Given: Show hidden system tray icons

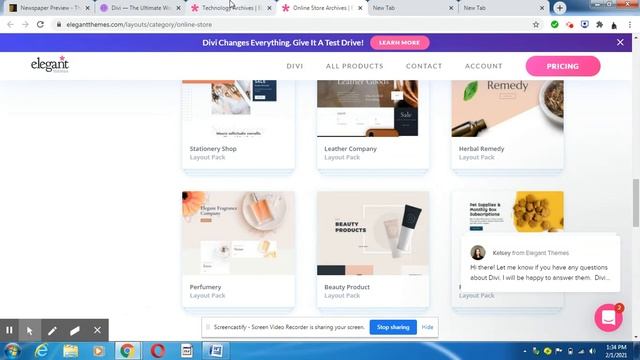Looking at the screenshot, I should tap(524, 351).
